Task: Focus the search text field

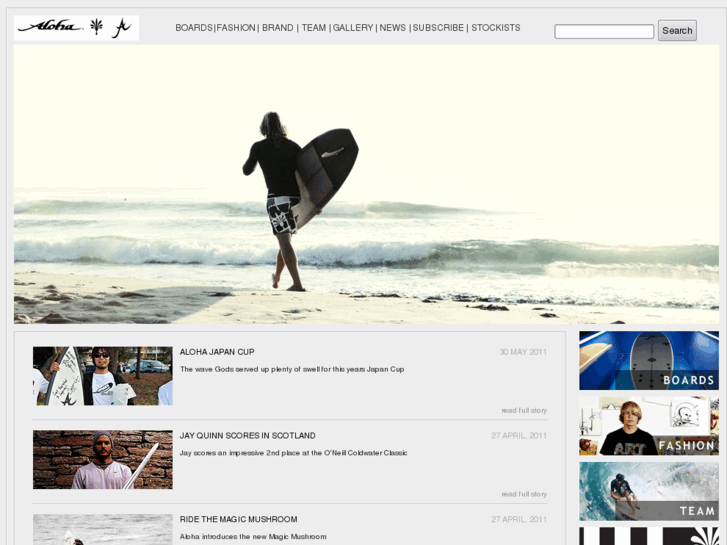Action: pyautogui.click(x=604, y=32)
